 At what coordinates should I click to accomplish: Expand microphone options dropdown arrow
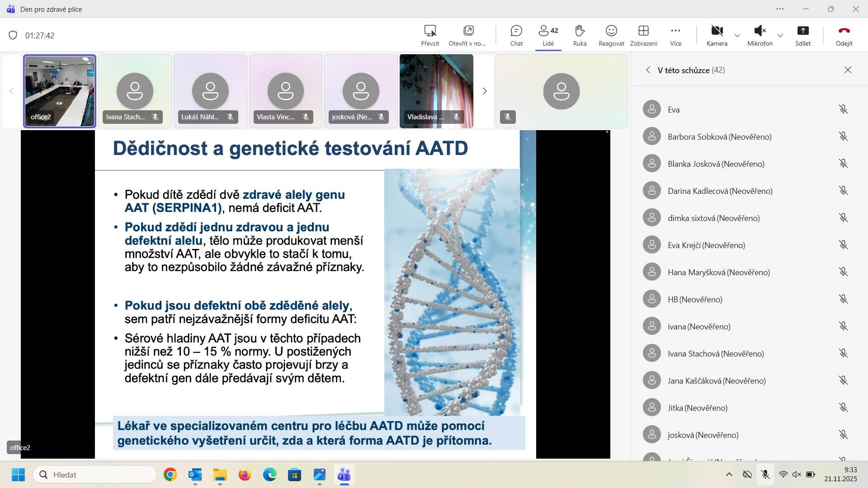[x=780, y=35]
